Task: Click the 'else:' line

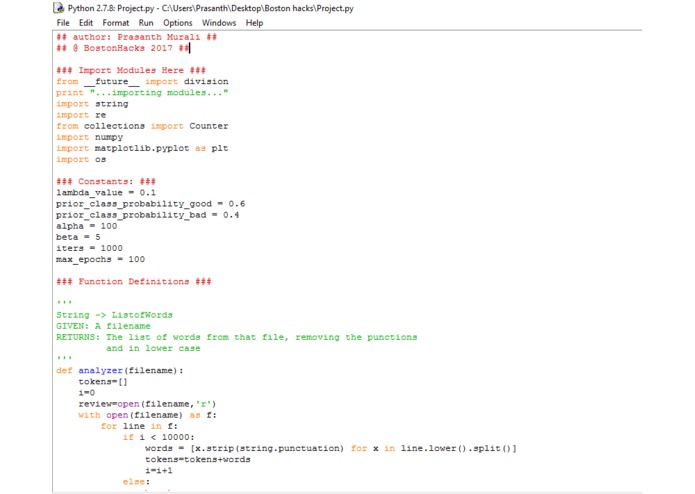Action: (137, 482)
